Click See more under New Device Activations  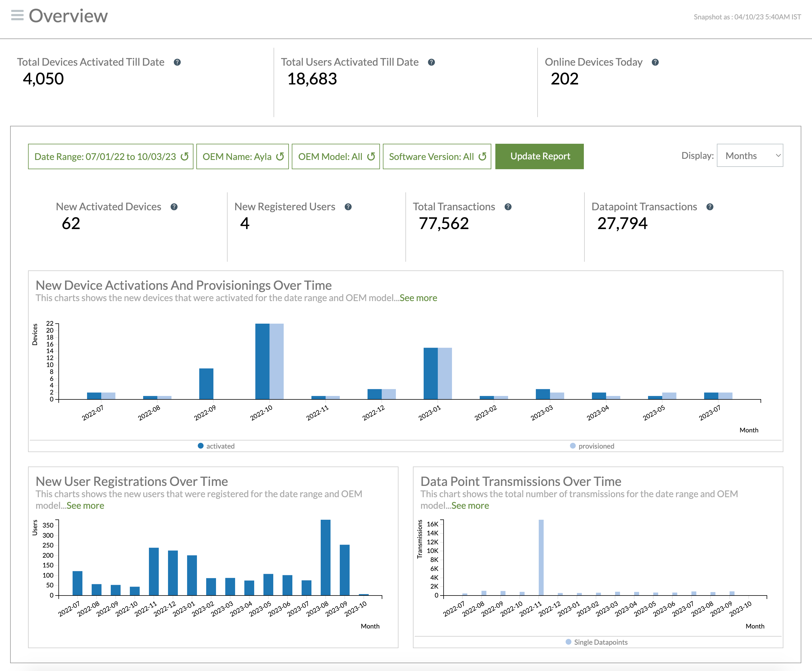(x=418, y=298)
